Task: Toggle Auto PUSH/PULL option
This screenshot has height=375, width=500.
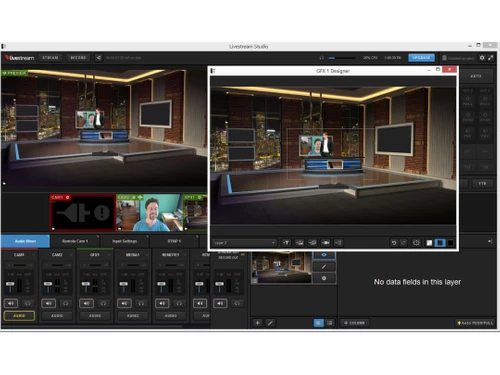Action: (x=475, y=323)
